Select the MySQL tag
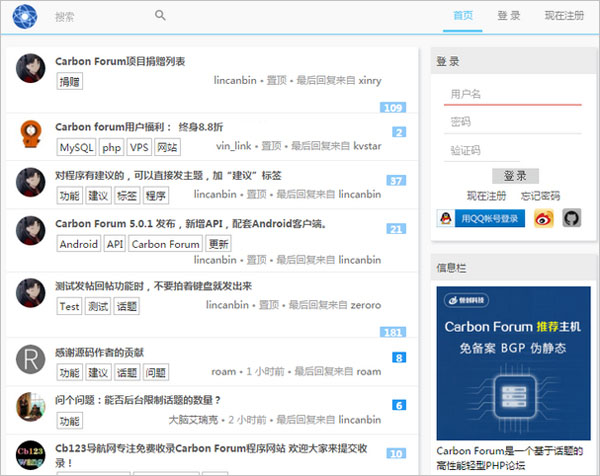This screenshot has width=600, height=476. click(x=77, y=147)
